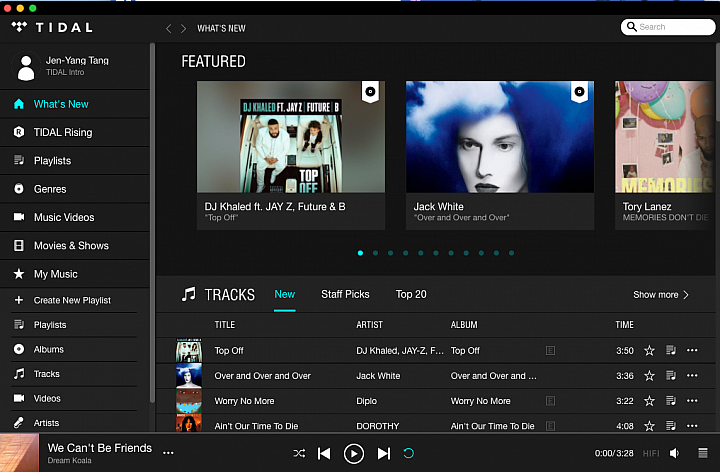
Task: Skip to next track
Action: click(384, 454)
